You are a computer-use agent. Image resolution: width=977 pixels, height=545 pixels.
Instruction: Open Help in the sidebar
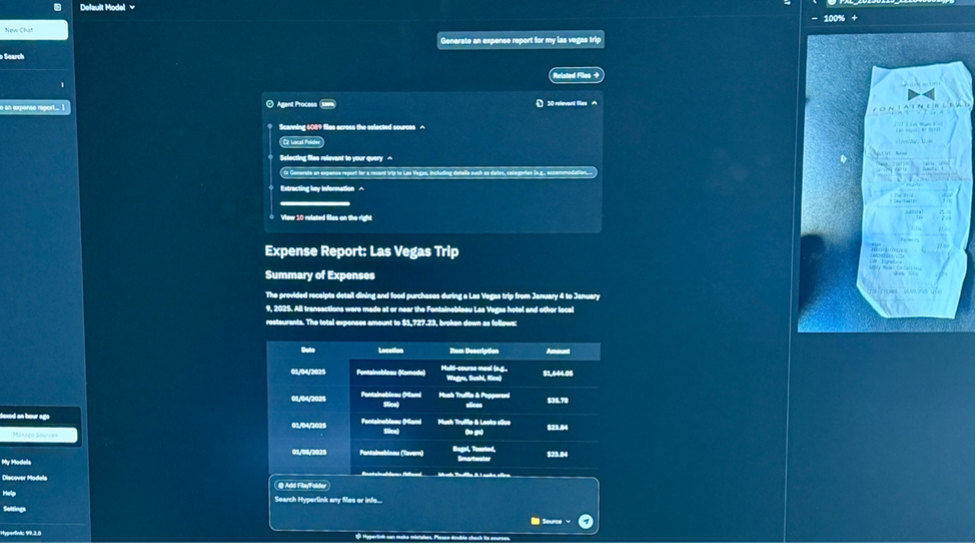9,493
